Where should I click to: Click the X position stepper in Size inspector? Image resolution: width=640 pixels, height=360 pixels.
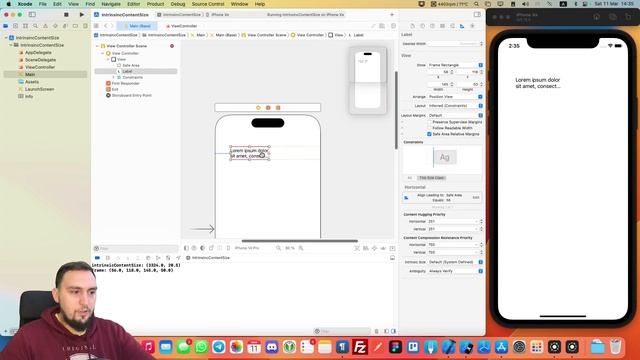pos(451,72)
